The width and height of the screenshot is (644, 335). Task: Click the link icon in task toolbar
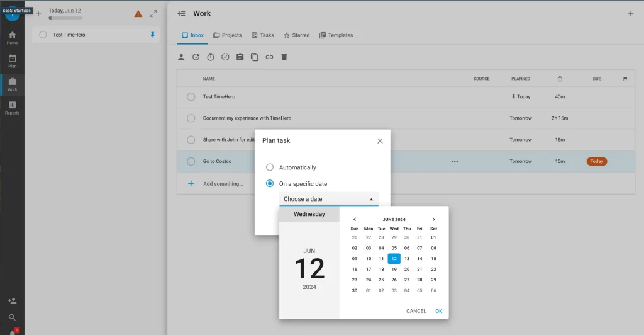tap(269, 57)
